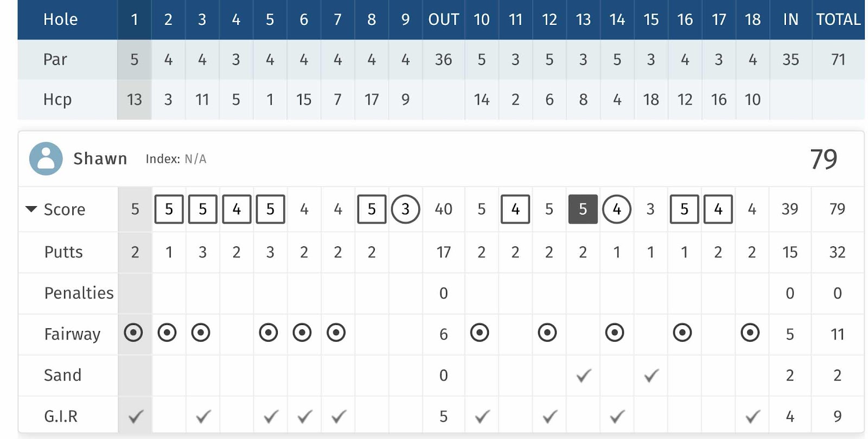Toggle the fairway hit marker on hole 5

[x=269, y=332]
